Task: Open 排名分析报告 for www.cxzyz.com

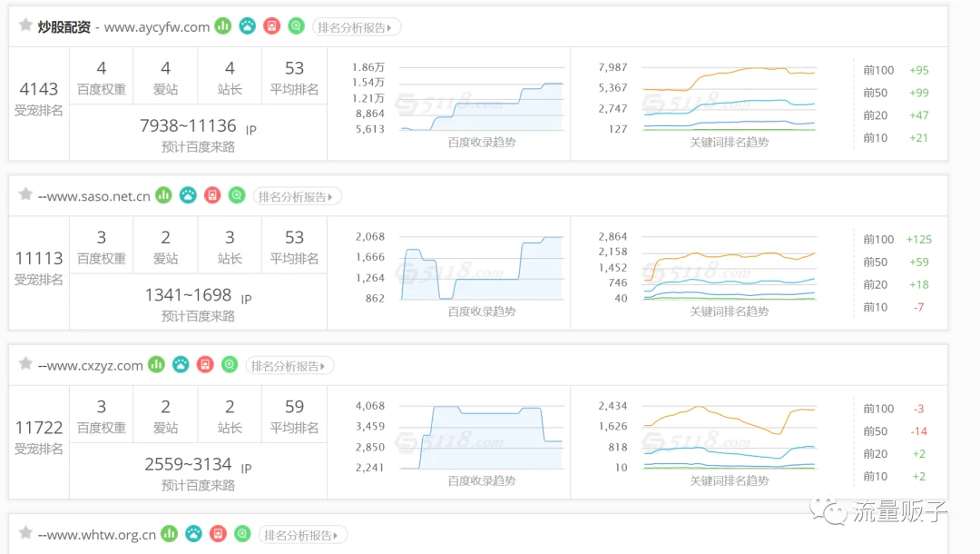Action: pyautogui.click(x=289, y=366)
